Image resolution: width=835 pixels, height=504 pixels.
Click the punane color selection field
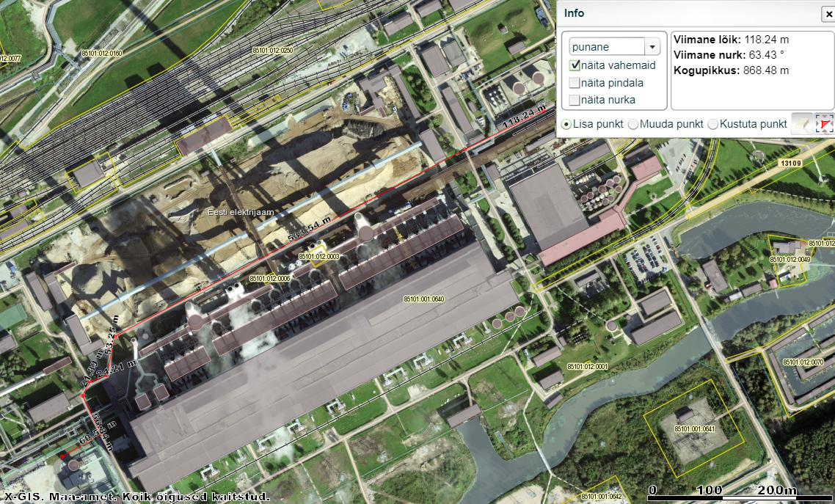(x=606, y=47)
